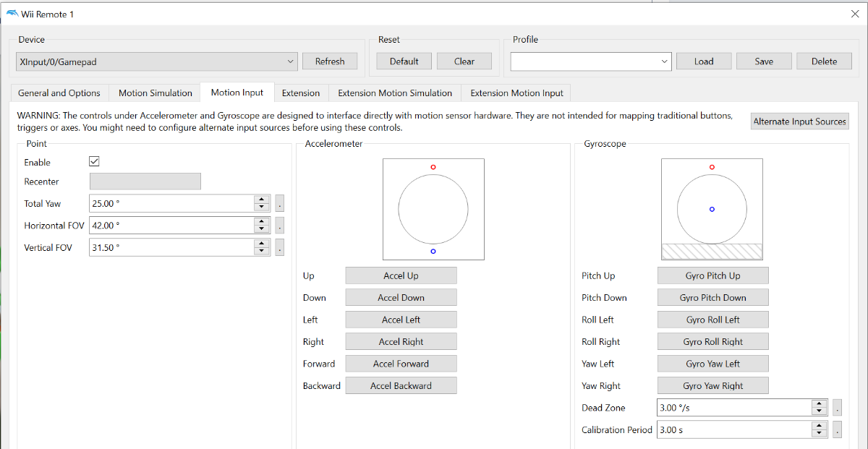Click the small dot button beside Calibration Period
Image resolution: width=868 pixels, height=449 pixels.
click(838, 429)
